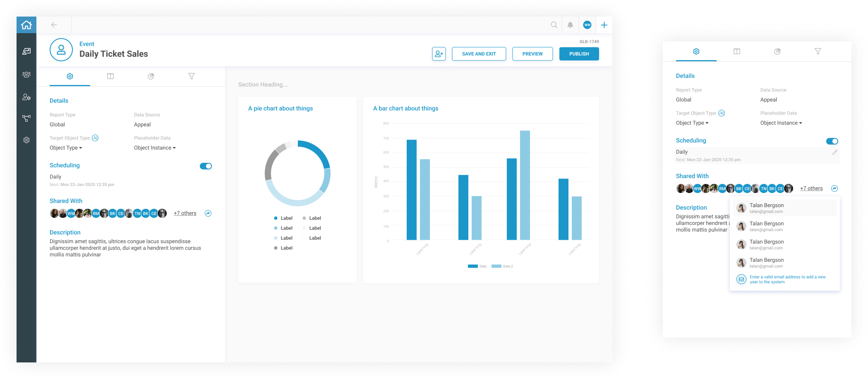Expand Object Type dropdown in main panel
Viewport: 868px width, 379px height.
66,148
